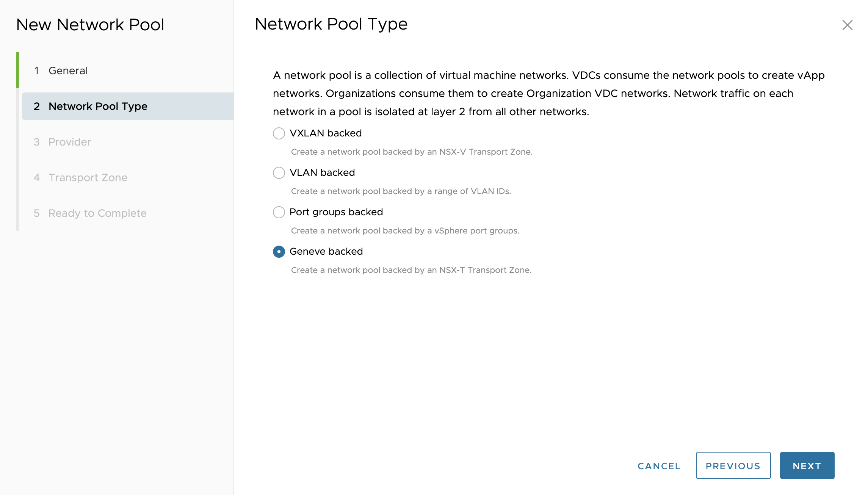Open the Transport Zone wizard step
The image size is (868, 495).
pyautogui.click(x=88, y=178)
